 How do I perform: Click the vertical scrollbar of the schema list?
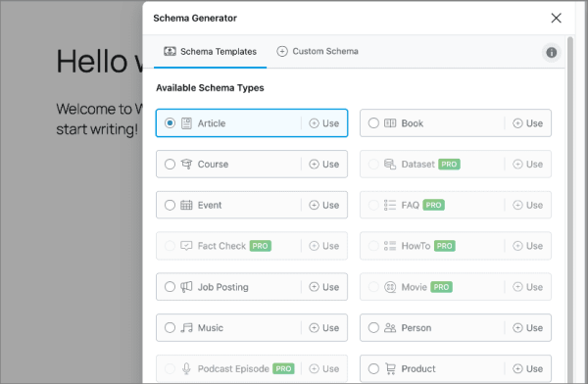tap(570, 210)
